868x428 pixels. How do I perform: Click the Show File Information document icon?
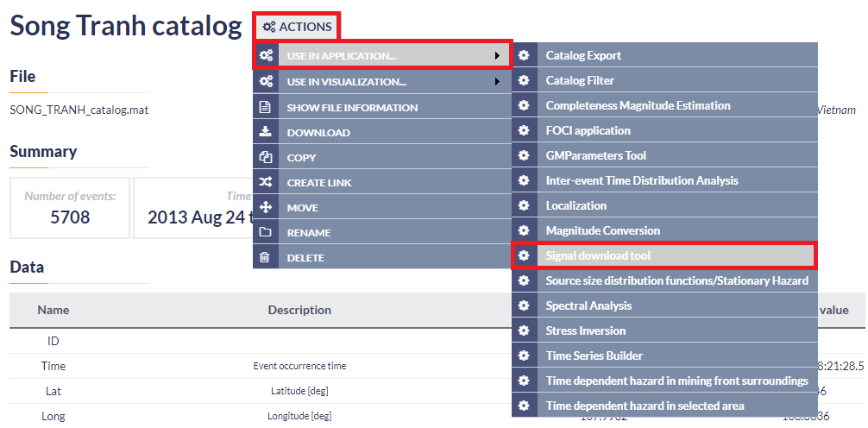click(x=266, y=107)
